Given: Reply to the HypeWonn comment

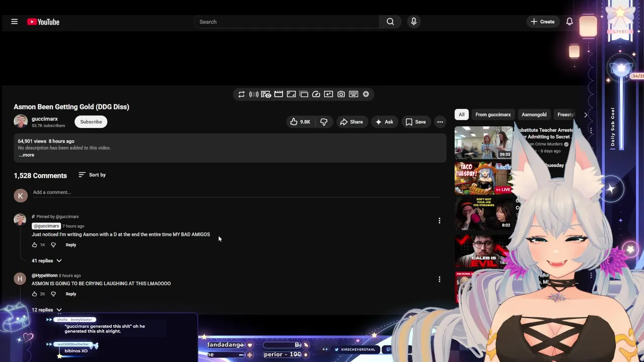Looking at the screenshot, I should click(71, 294).
